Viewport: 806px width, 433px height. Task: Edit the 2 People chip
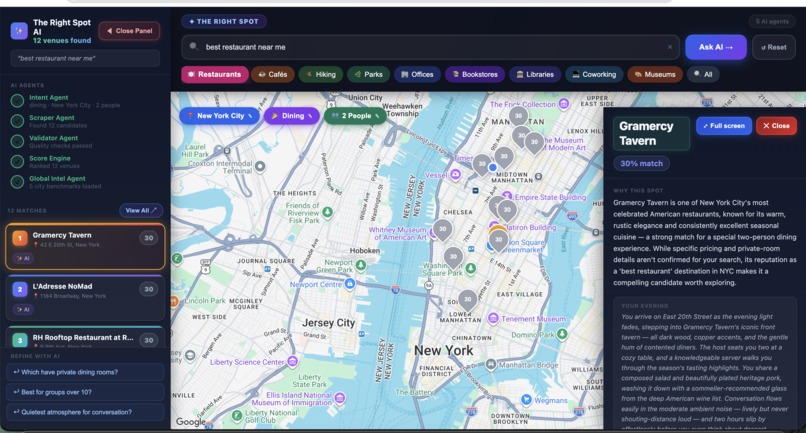click(x=355, y=116)
